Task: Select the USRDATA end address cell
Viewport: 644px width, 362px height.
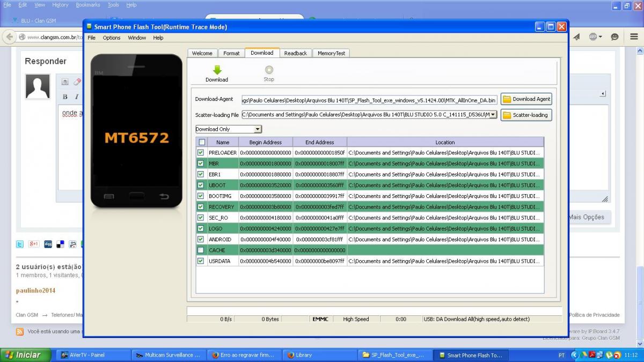Action: pyautogui.click(x=320, y=261)
